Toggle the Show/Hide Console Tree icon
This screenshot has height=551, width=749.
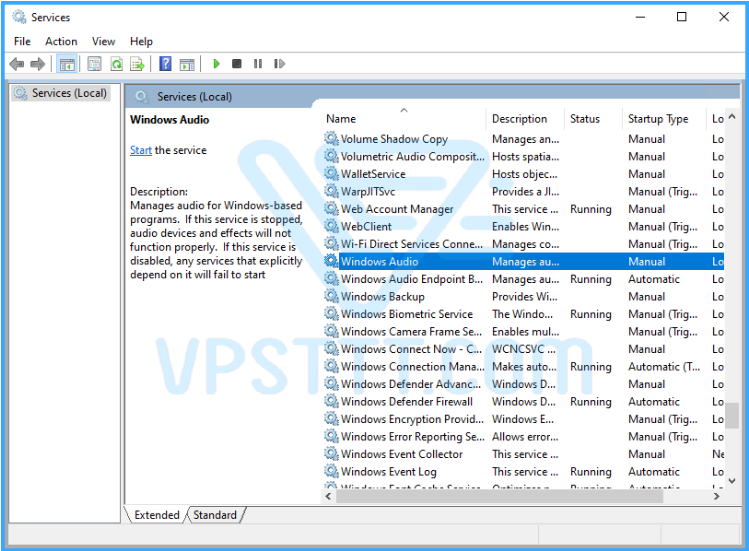pos(67,64)
